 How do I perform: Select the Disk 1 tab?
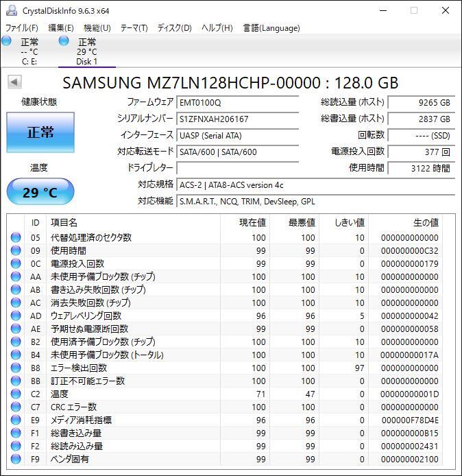(87, 51)
